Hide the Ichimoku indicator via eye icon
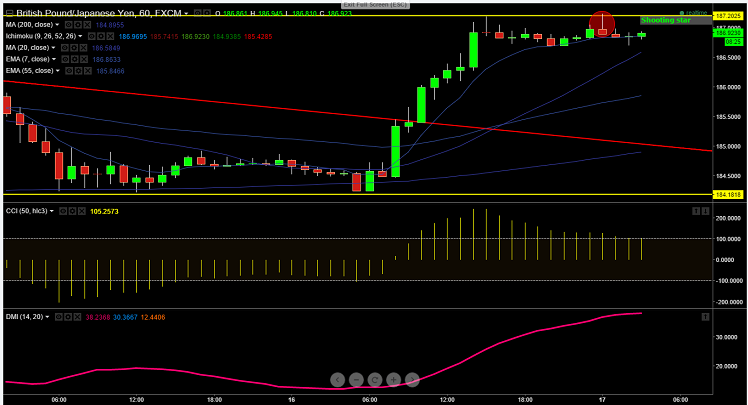Image resolution: width=748 pixels, height=405 pixels. point(93,36)
